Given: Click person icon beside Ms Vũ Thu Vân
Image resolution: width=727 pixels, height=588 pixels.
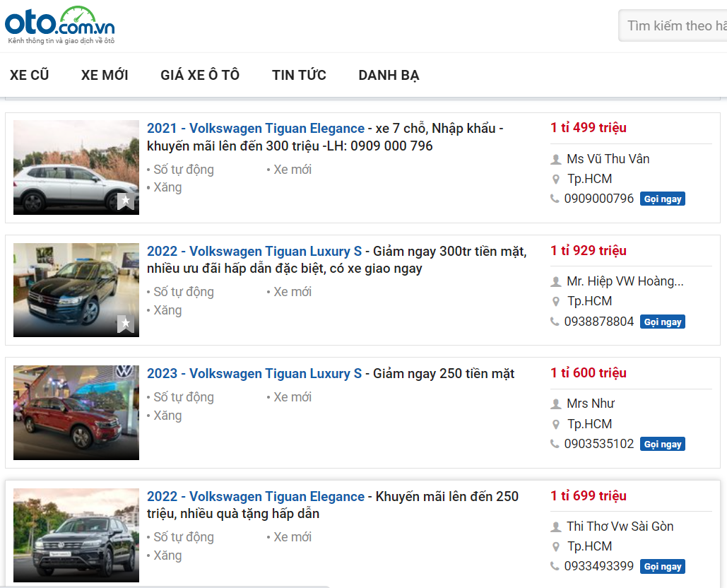Looking at the screenshot, I should [x=555, y=160].
